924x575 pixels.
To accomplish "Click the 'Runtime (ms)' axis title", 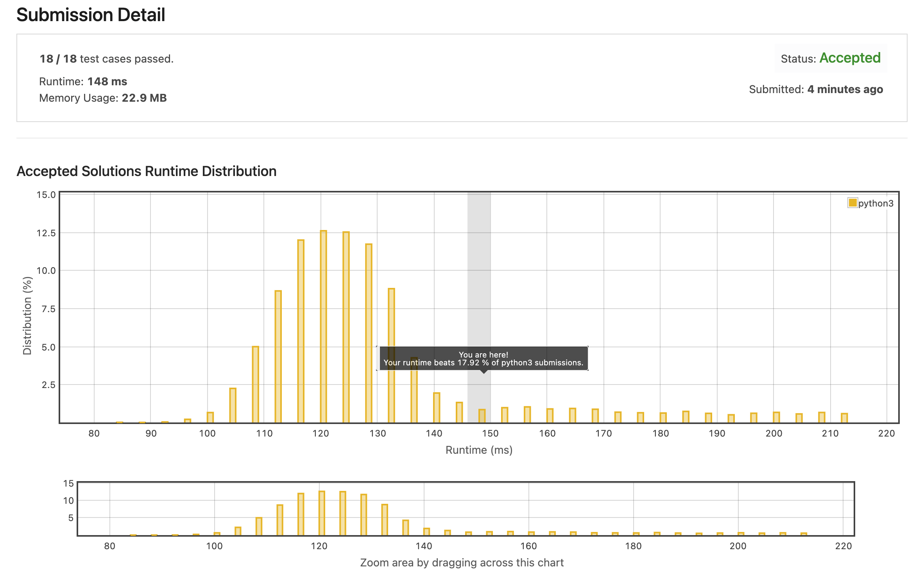I will pos(479,450).
